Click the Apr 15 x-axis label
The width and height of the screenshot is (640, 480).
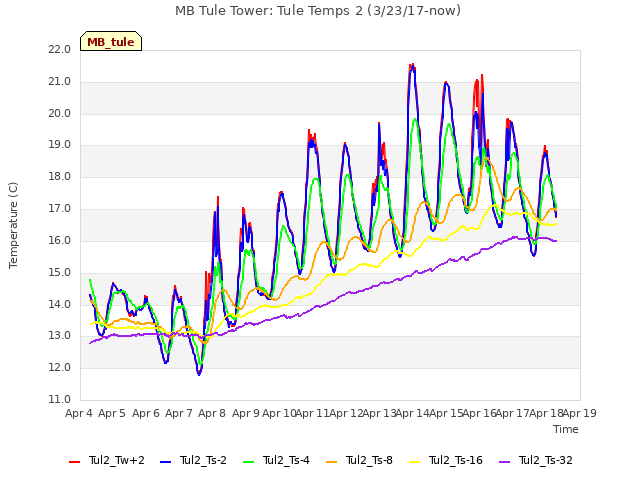(446, 413)
